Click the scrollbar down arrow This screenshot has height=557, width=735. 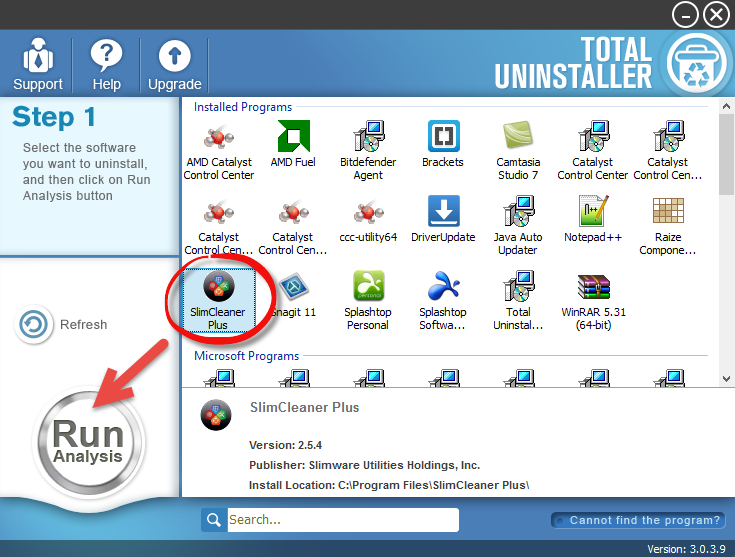click(x=726, y=379)
